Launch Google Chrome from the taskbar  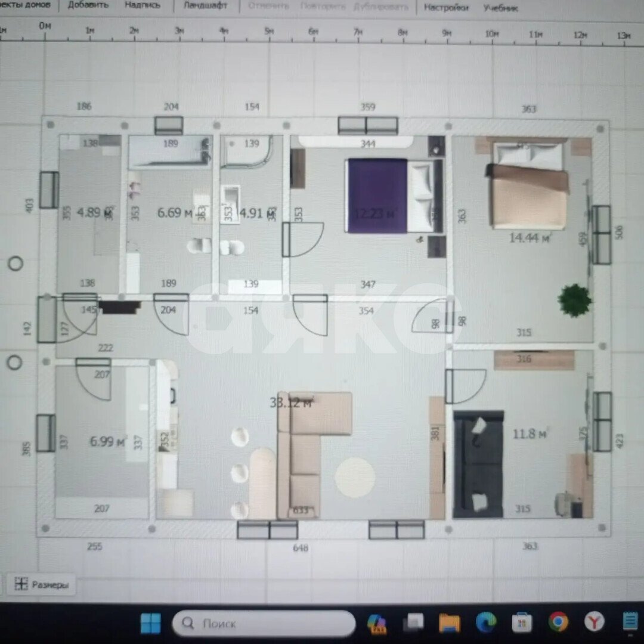point(558,622)
